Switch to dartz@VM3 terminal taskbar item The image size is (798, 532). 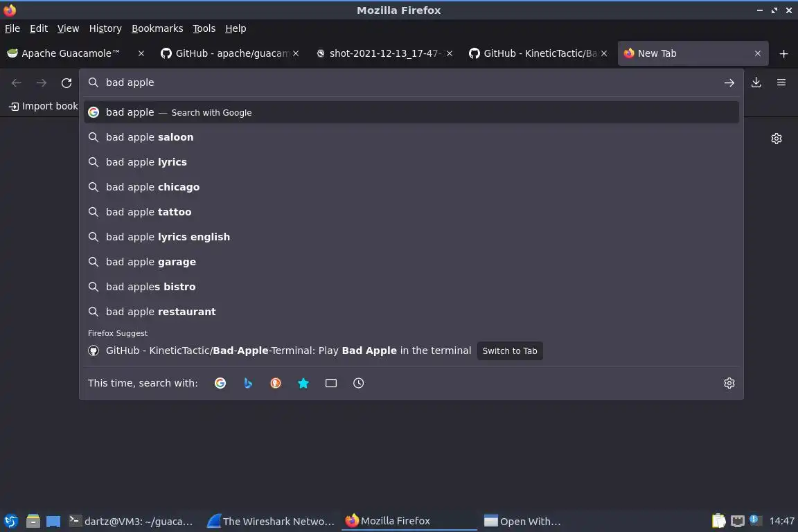pos(132,521)
